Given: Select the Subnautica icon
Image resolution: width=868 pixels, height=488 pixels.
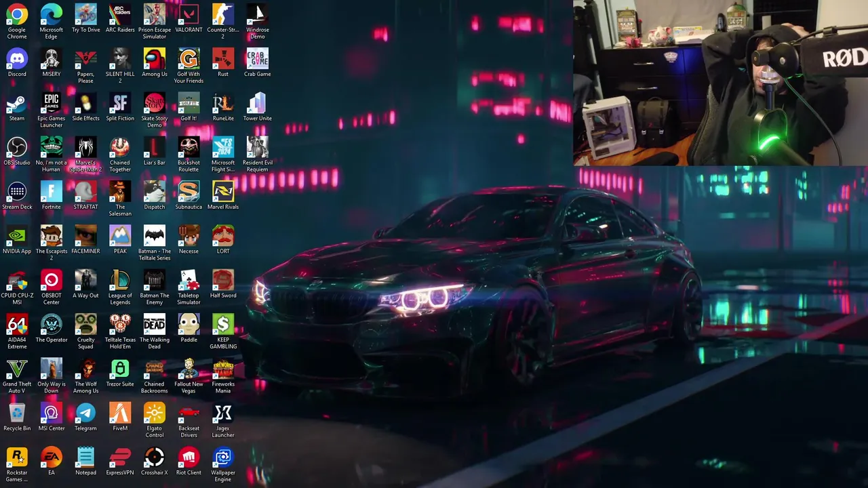Looking at the screenshot, I should pyautogui.click(x=189, y=191).
